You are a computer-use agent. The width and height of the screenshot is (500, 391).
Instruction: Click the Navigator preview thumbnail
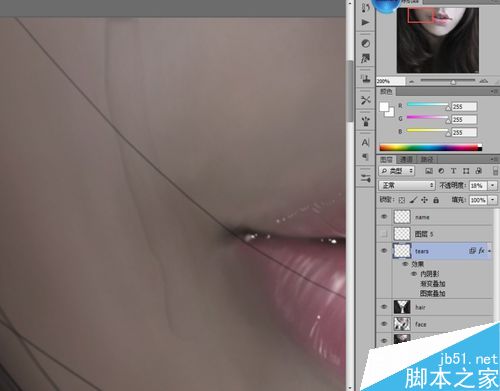[x=438, y=40]
